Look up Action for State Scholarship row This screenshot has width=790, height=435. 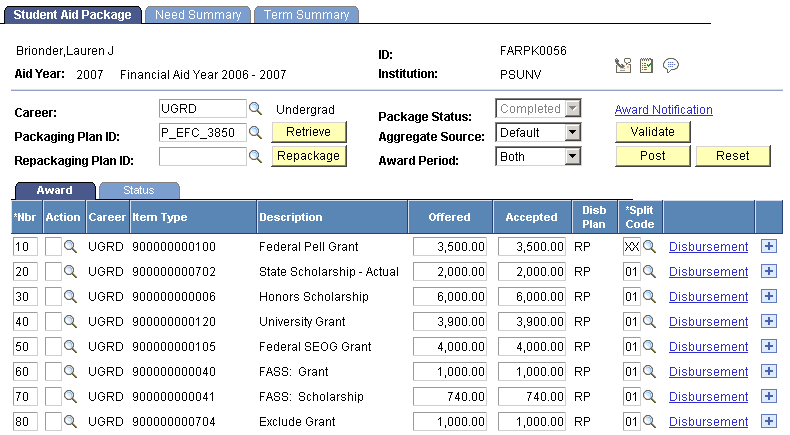pos(71,272)
